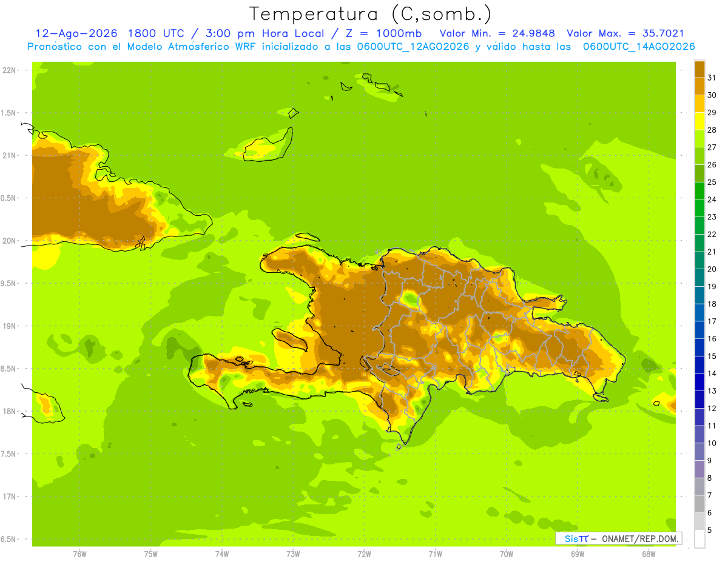
Task: Pick the olive-green swatch between 25 and 26
Action: (x=700, y=173)
